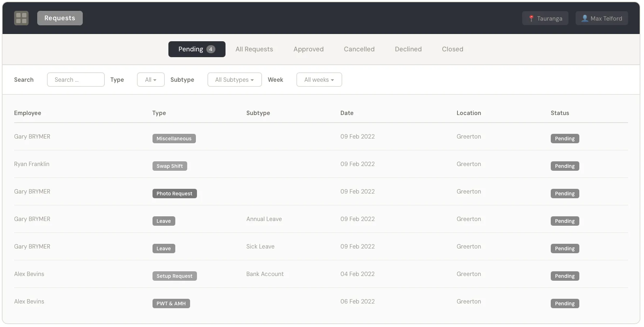Viewport: 644px width, 327px height.
Task: Click the Sick Leave subtype cell
Action: [x=261, y=246]
